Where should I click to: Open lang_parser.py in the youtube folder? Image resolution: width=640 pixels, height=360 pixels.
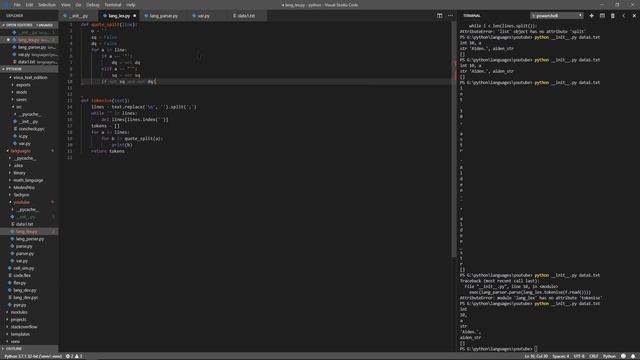pos(30,239)
